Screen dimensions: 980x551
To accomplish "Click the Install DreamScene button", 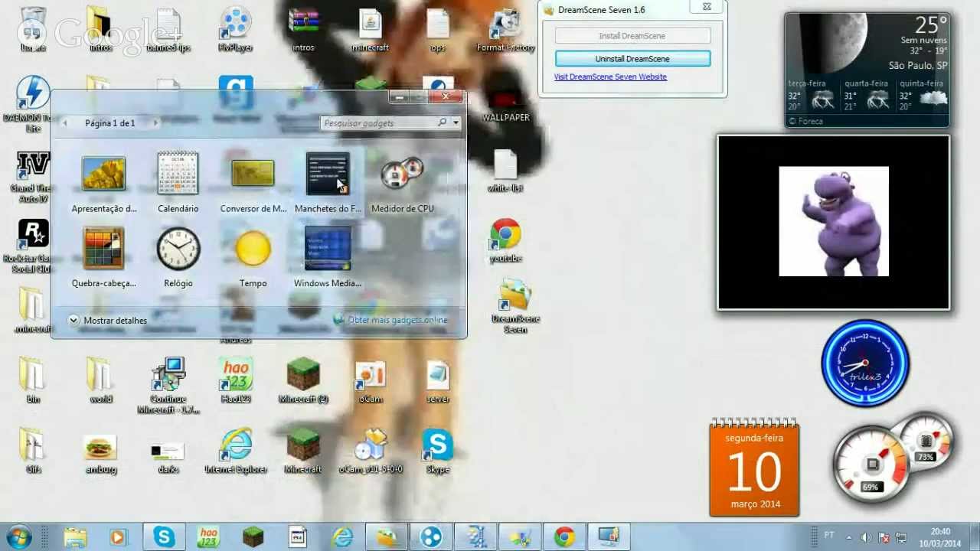I will pos(632,36).
